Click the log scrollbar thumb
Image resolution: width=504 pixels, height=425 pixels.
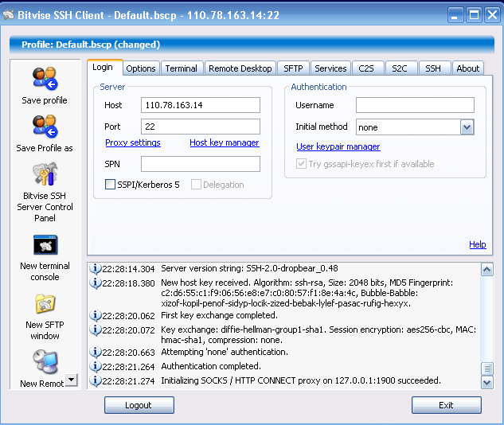(x=487, y=368)
